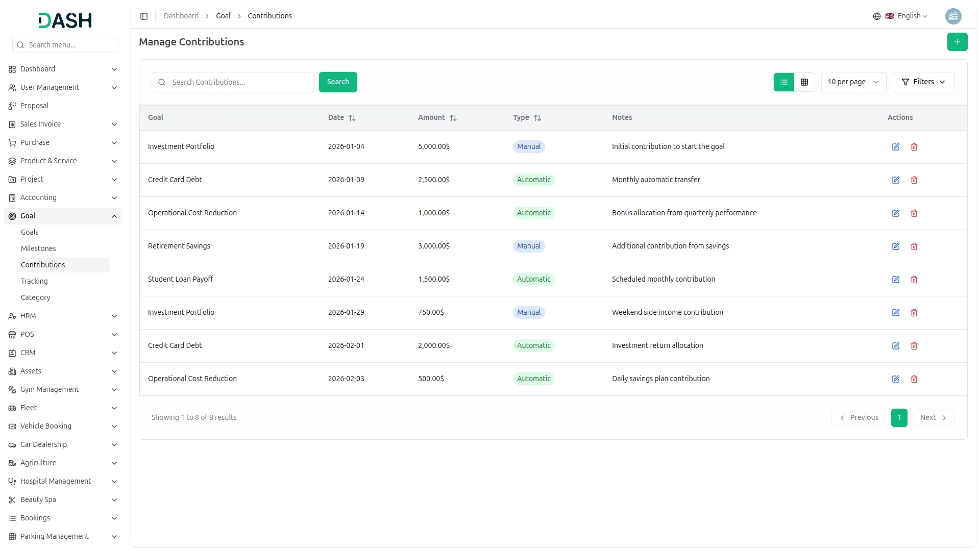Toggle the sidebar collapse icon
Image resolution: width=980 pixels, height=551 pixels.
[x=144, y=16]
